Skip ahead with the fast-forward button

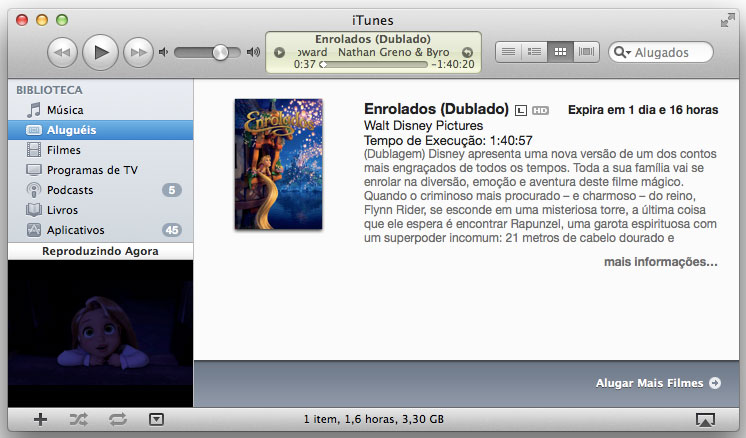138,52
